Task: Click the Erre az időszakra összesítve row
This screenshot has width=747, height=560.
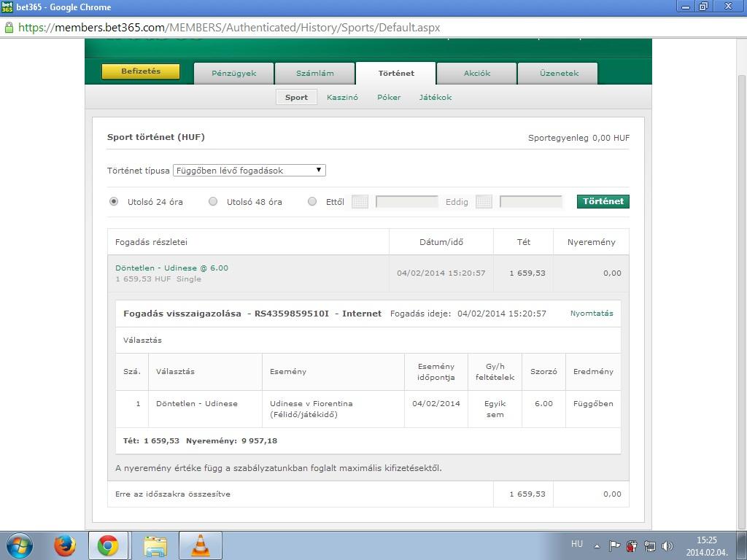Action: [368, 494]
